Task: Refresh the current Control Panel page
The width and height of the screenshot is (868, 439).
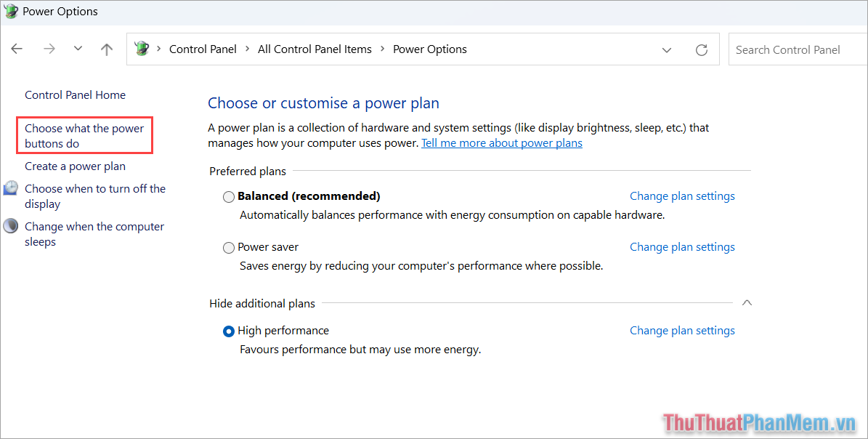Action: click(x=701, y=49)
